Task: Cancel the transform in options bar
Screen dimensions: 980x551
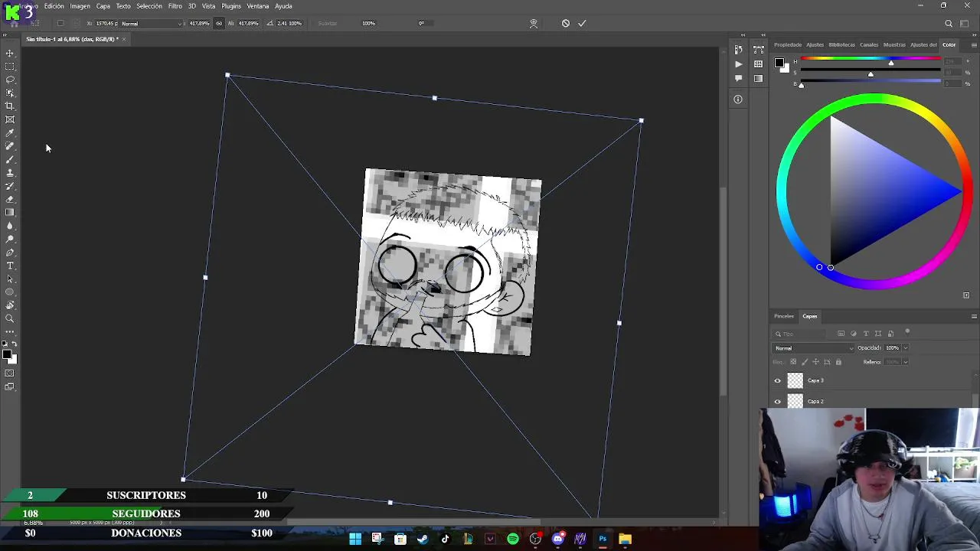Action: [566, 23]
